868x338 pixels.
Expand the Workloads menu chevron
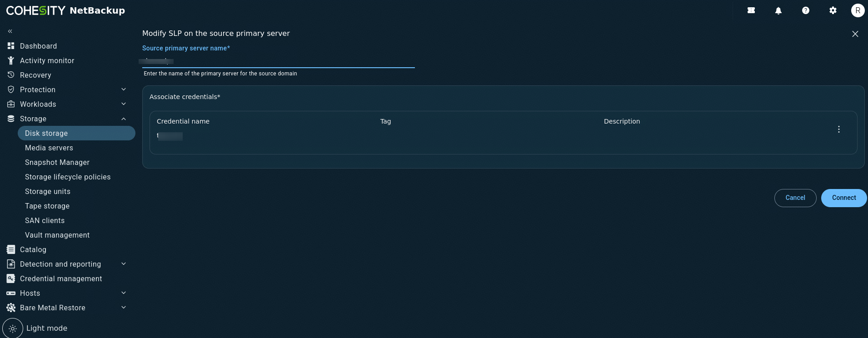point(124,104)
